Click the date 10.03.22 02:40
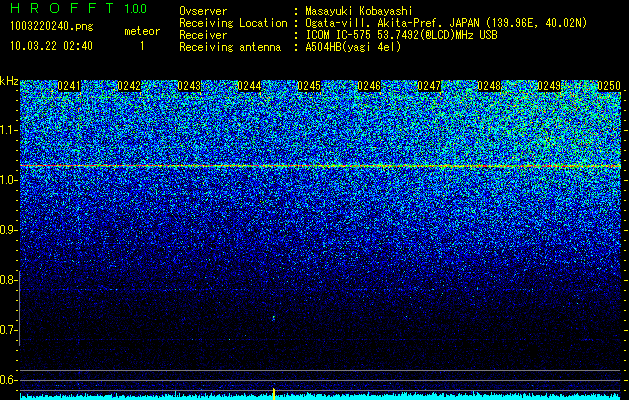 coord(51,46)
